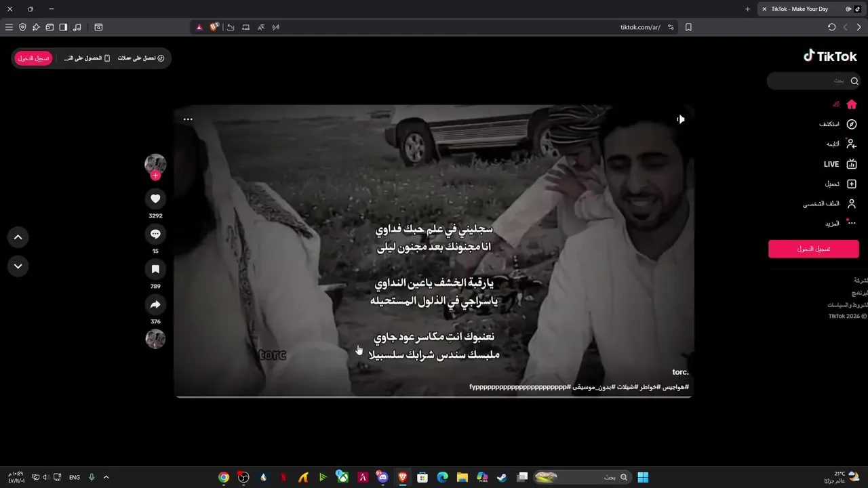This screenshot has height=488, width=868.
Task: Click the TikTok logo
Action: pyautogui.click(x=831, y=56)
